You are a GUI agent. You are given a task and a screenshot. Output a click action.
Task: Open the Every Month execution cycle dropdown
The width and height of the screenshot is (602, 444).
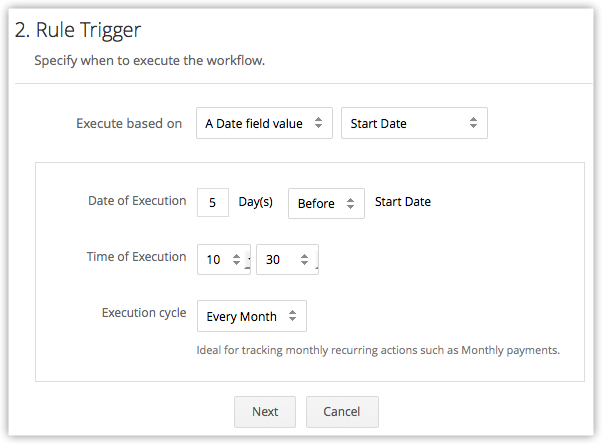pyautogui.click(x=251, y=316)
